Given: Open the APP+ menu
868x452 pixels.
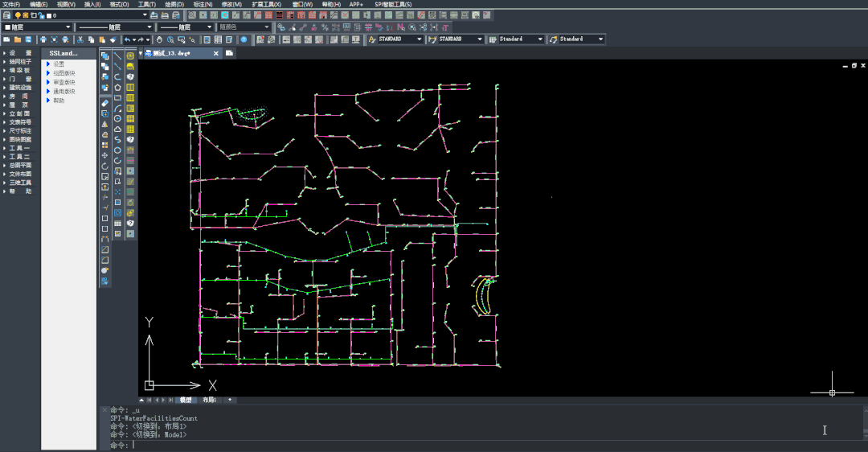Looking at the screenshot, I should click(x=356, y=5).
